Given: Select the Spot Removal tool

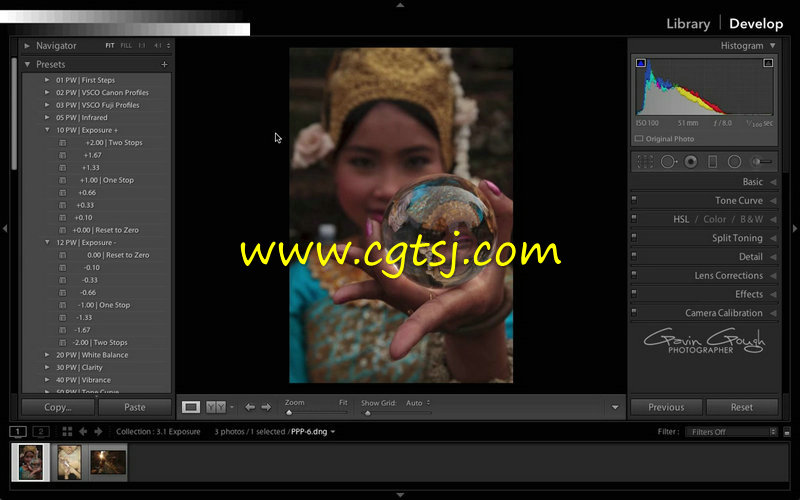Looking at the screenshot, I should 668,162.
